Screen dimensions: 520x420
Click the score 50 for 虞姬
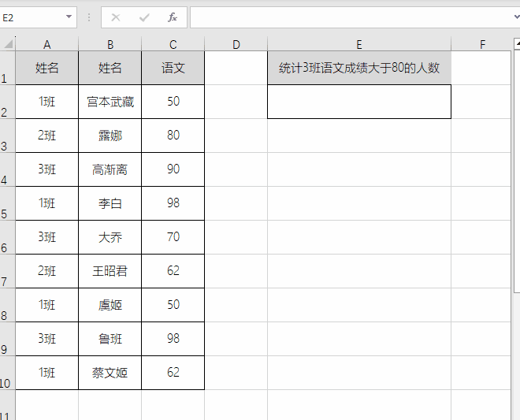tap(173, 304)
